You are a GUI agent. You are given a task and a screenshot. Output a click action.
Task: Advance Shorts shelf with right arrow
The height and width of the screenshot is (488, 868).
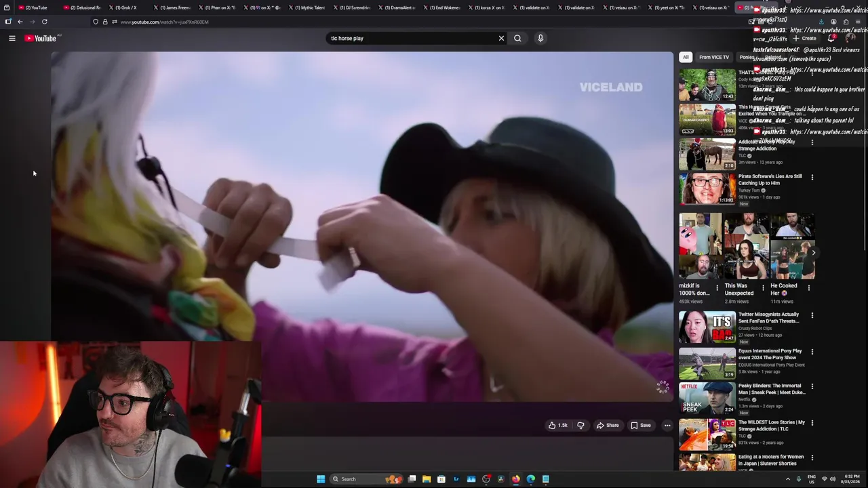(814, 253)
